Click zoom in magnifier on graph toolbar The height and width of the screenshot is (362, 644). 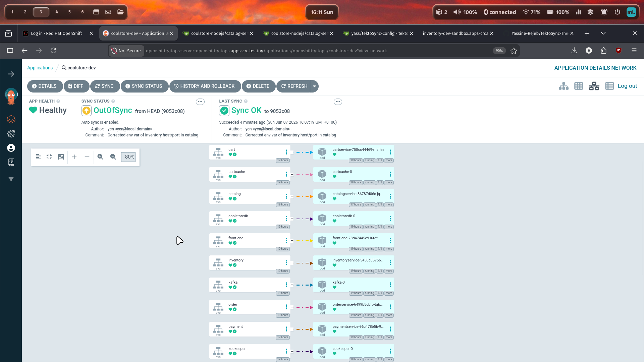100,157
